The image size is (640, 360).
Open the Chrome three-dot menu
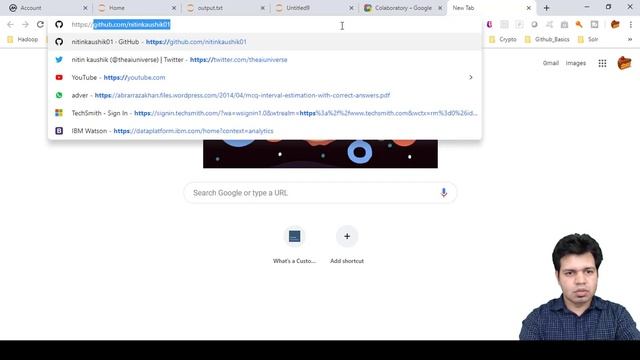[x=631, y=25]
